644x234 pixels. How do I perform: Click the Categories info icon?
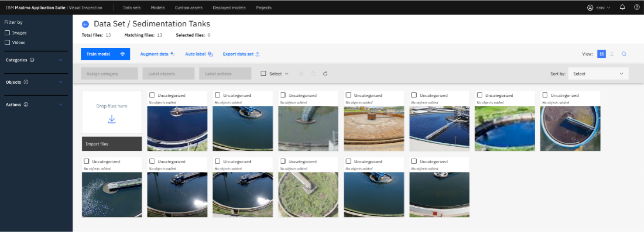coord(32,60)
